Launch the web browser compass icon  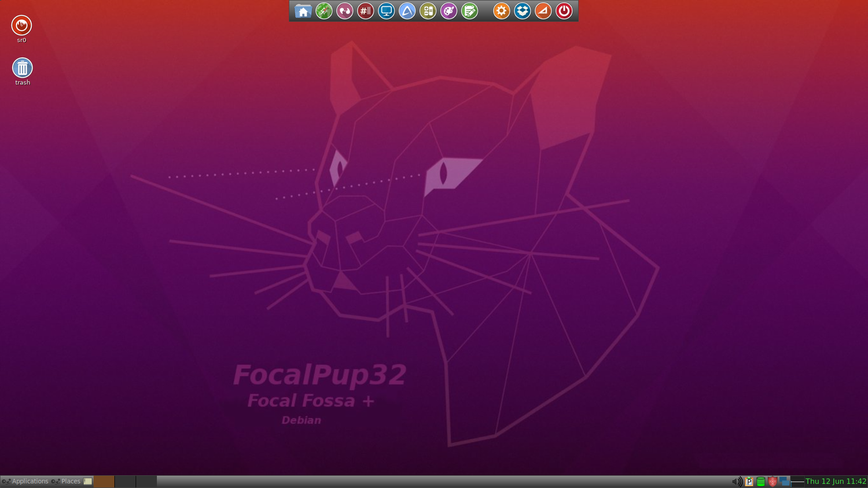tap(324, 11)
